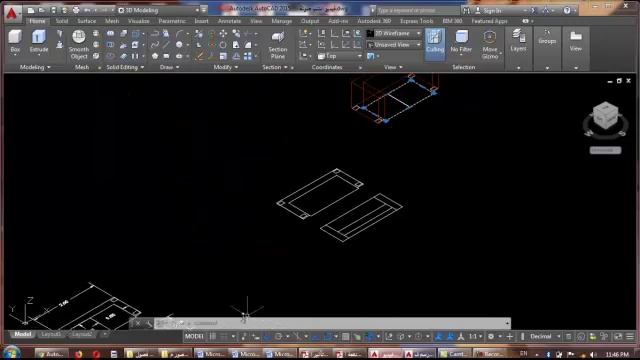Click the Clean Screen icon in status bar
640x360 pixels.
618,337
